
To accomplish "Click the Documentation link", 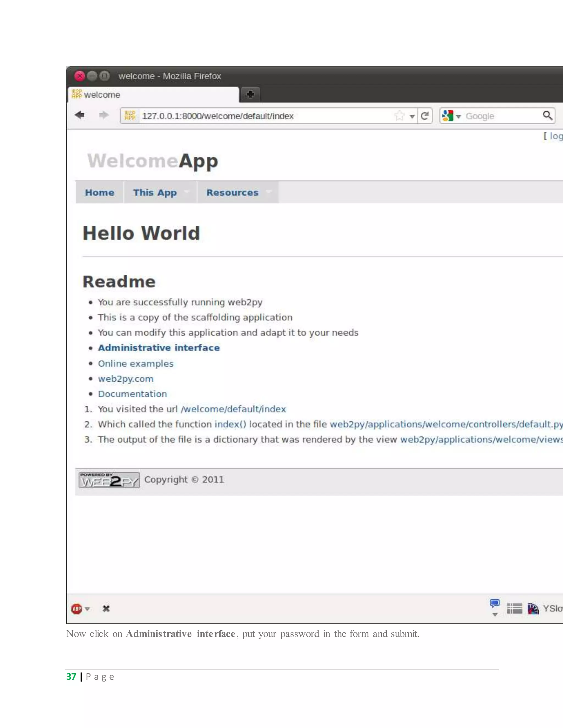I will pyautogui.click(x=133, y=394).
